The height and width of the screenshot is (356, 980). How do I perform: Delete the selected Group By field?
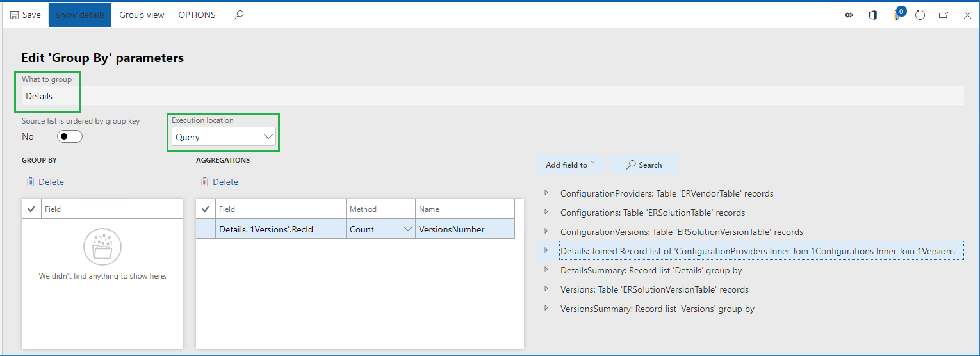tap(45, 182)
